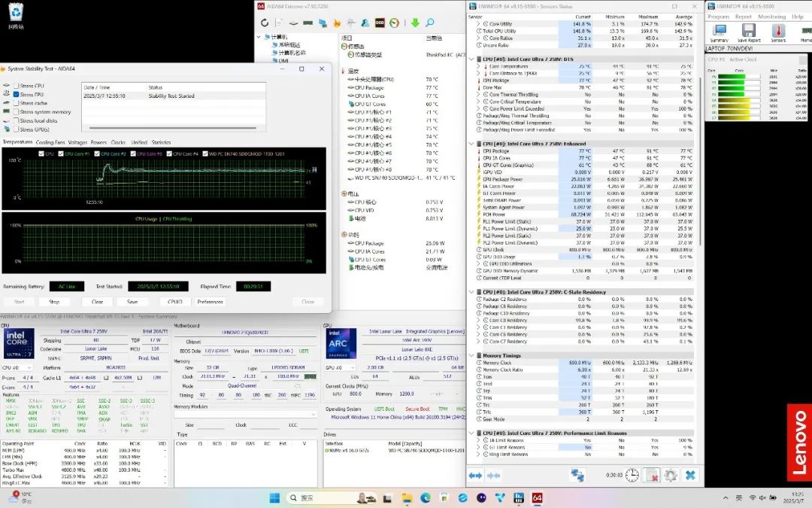The height and width of the screenshot is (508, 812).
Task: Open the CPU #0 dropdown in HWiNFO System Summary
Action: [x=19, y=367]
